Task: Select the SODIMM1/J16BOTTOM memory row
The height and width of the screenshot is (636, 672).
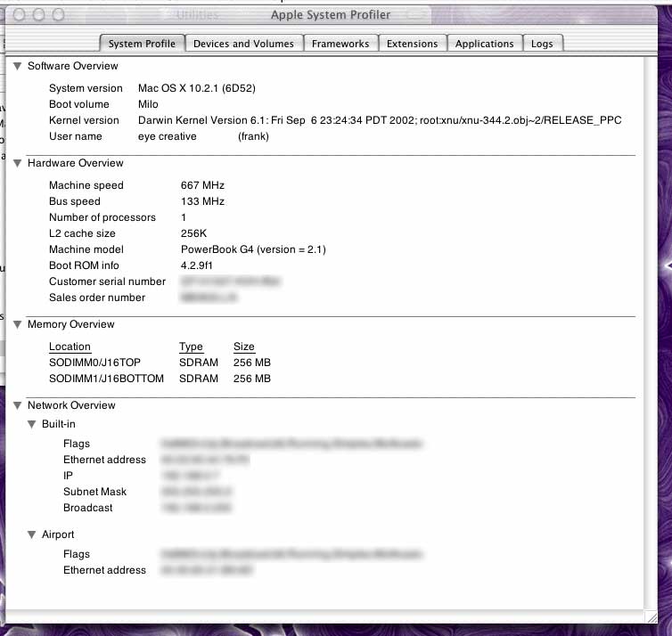Action: pos(160,379)
